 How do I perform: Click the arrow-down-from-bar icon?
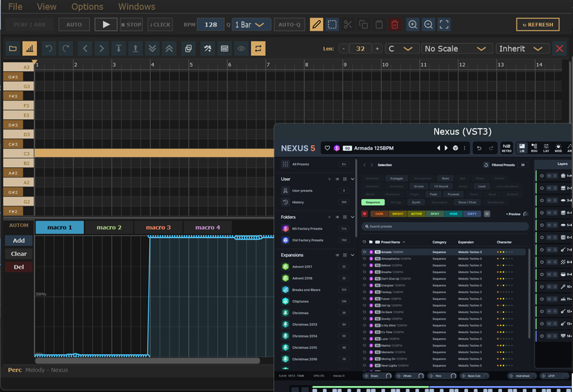tap(119, 49)
